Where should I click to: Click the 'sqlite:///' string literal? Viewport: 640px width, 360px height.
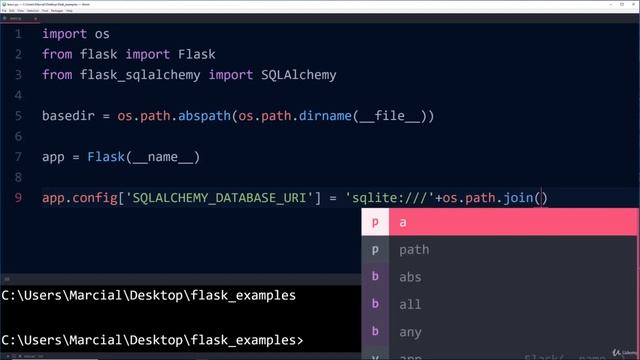pos(389,198)
